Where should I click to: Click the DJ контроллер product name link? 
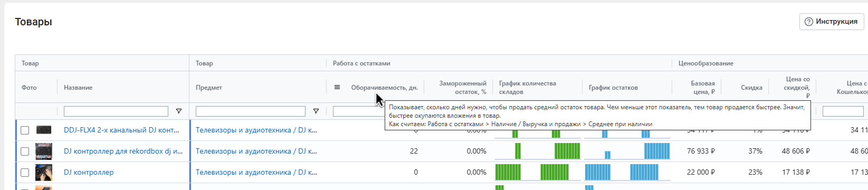[89, 172]
